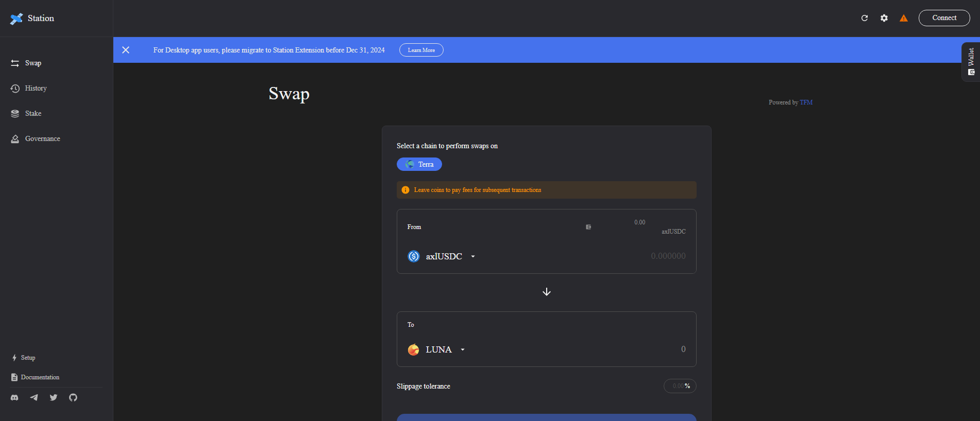Viewport: 980px width, 421px height.
Task: Click the refresh icon in header
Action: 865,18
